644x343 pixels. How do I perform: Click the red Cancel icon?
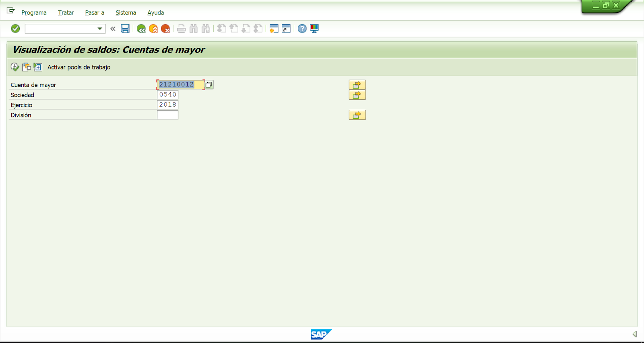(165, 29)
